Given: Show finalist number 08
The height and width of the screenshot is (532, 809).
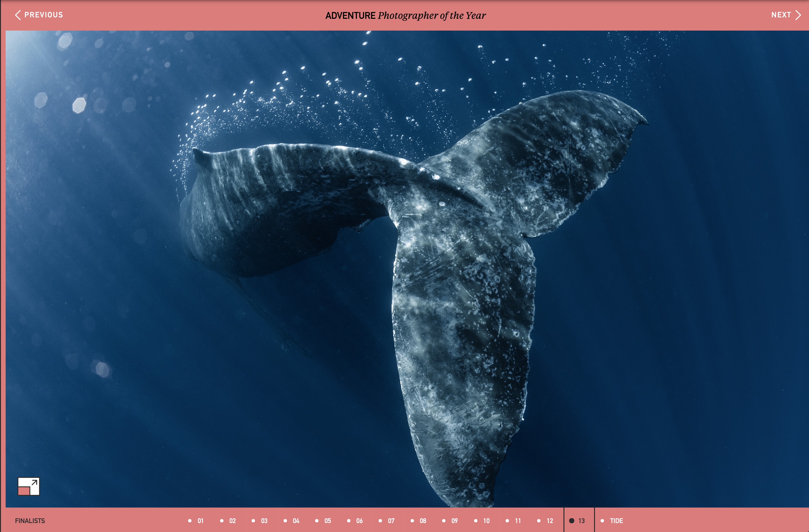Looking at the screenshot, I should (423, 520).
